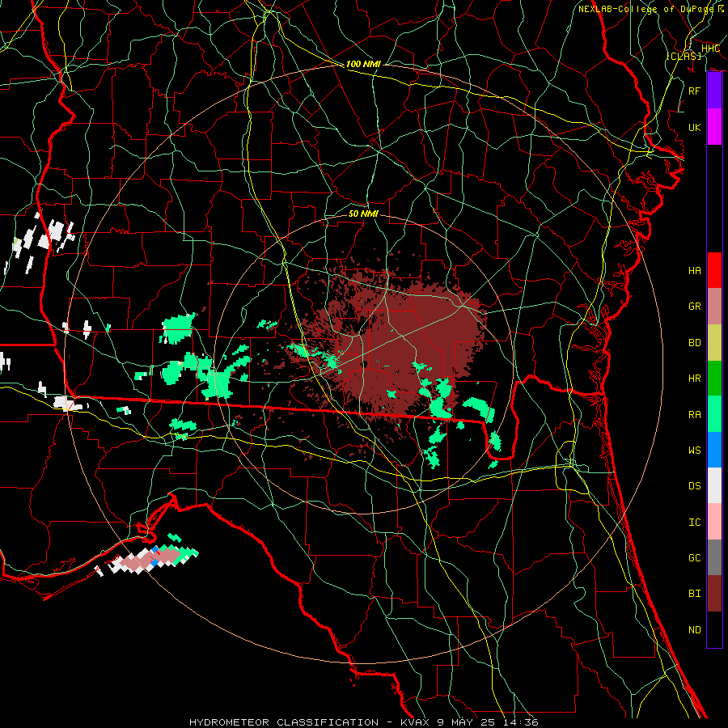Click the 'BI' legend label
The height and width of the screenshot is (728, 728).
pyautogui.click(x=695, y=594)
